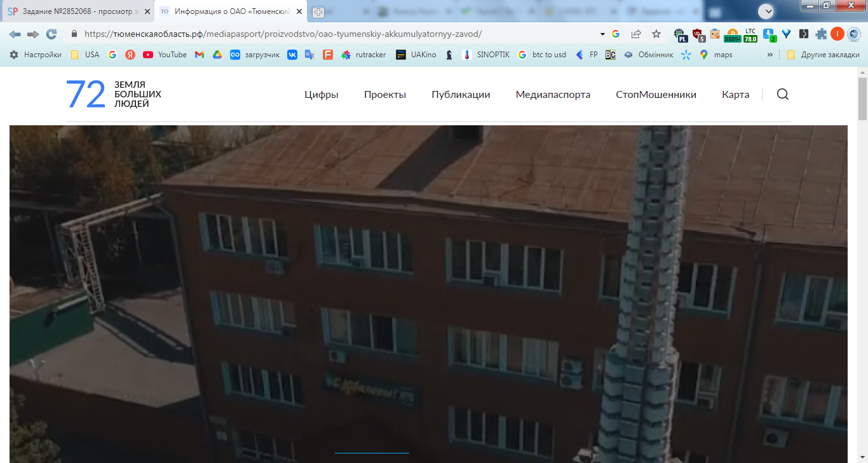This screenshot has height=463, width=868.
Task: Expand the address bar dropdown arrow
Action: pos(602,34)
